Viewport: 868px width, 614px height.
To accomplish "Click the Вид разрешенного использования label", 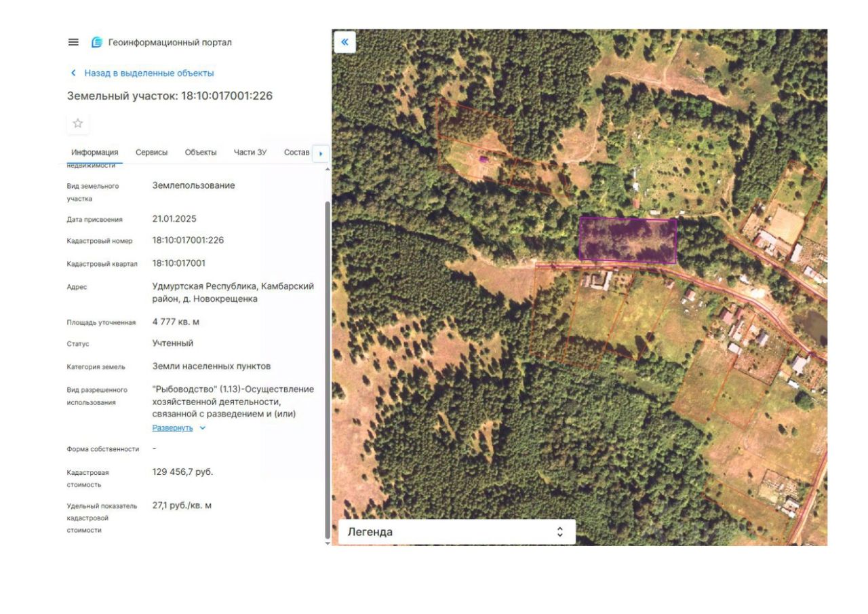I will 97,396.
